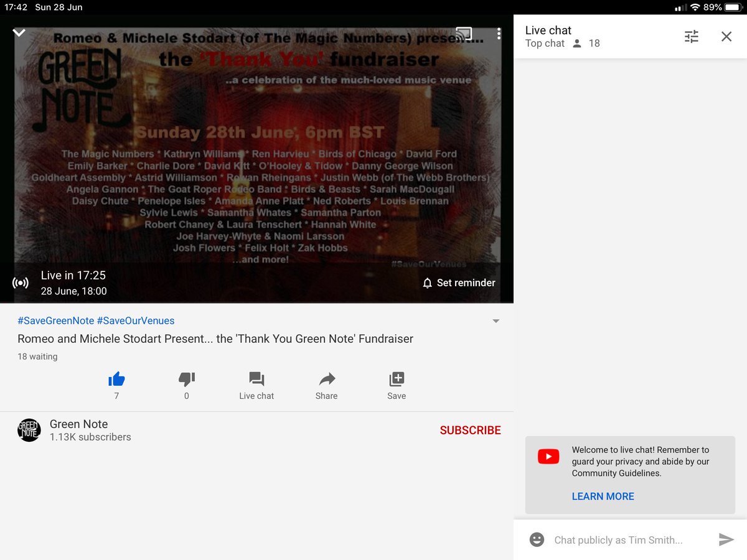747x560 pixels.
Task: Tap the live broadcast signal icon
Action: click(21, 283)
